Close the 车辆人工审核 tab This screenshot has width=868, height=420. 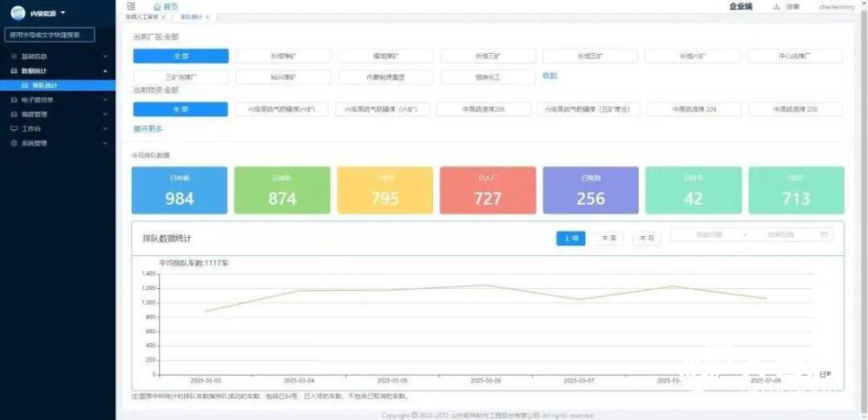pyautogui.click(x=163, y=17)
